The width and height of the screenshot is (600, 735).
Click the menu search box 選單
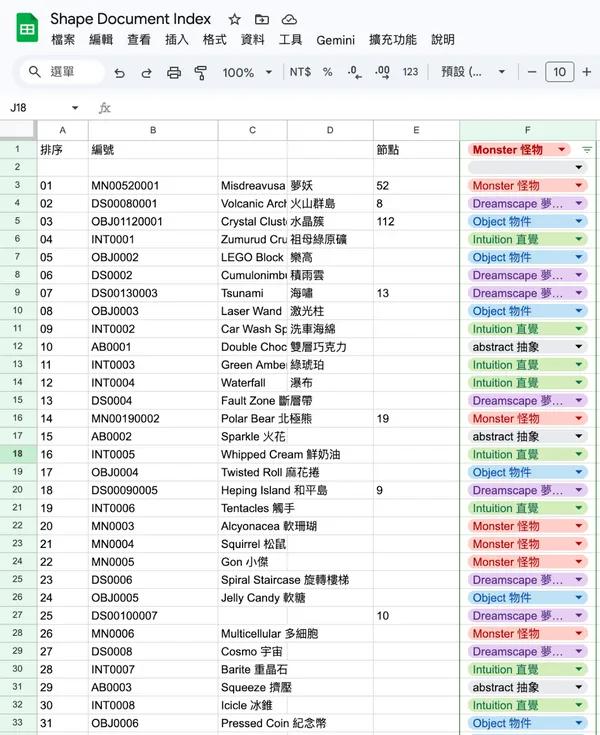coord(62,72)
